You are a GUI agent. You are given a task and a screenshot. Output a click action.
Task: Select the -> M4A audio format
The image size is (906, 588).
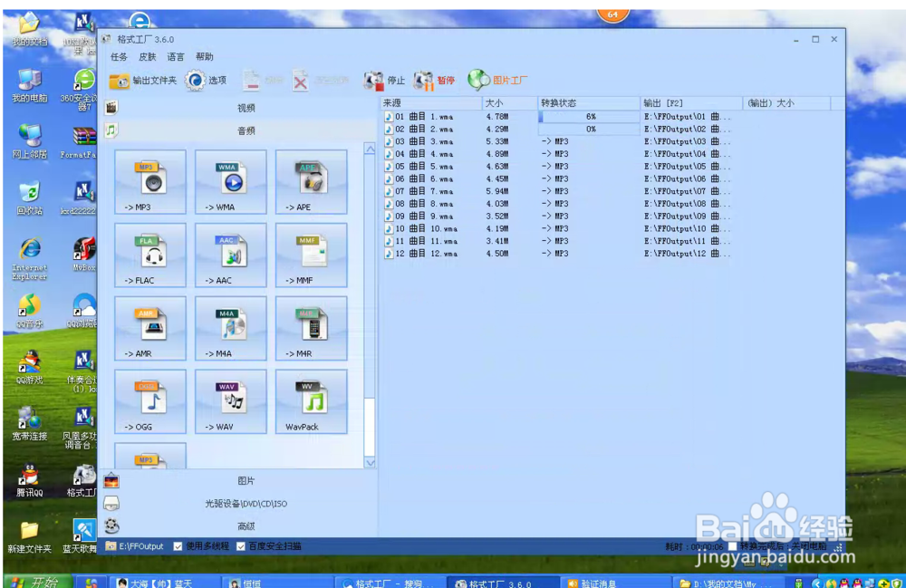click(x=230, y=329)
